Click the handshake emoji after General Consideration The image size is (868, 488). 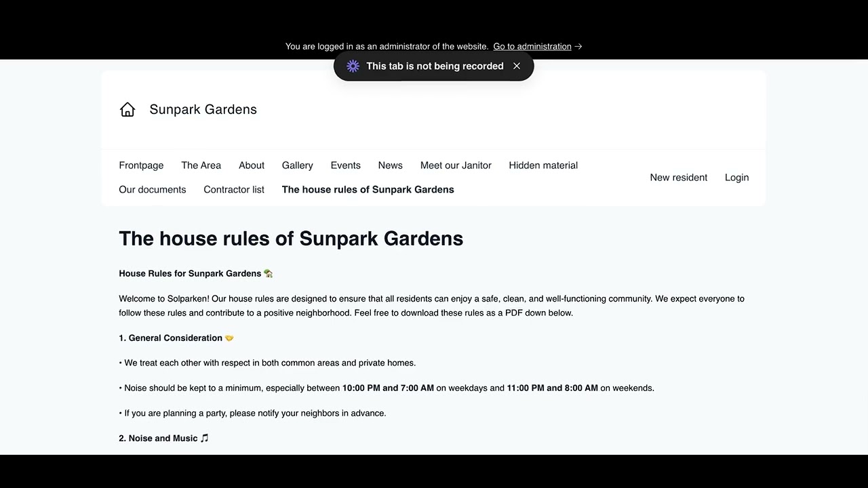229,338
